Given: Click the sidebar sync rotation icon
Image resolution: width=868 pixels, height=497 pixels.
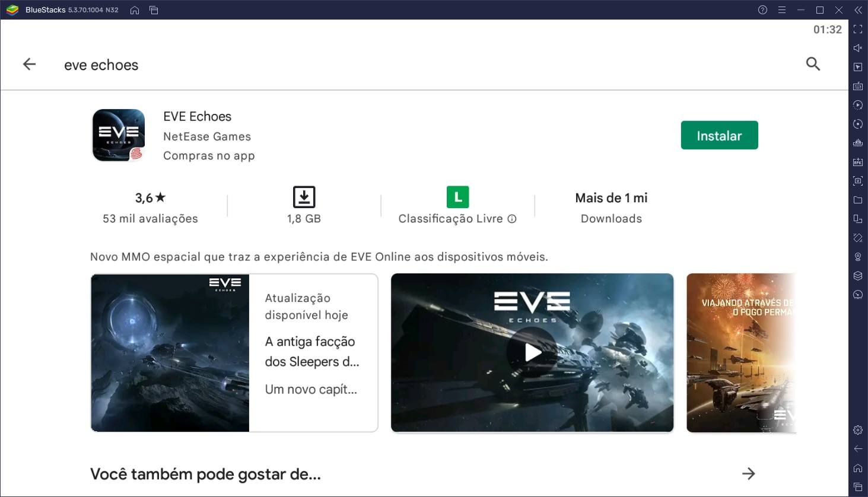Looking at the screenshot, I should pyautogui.click(x=858, y=124).
